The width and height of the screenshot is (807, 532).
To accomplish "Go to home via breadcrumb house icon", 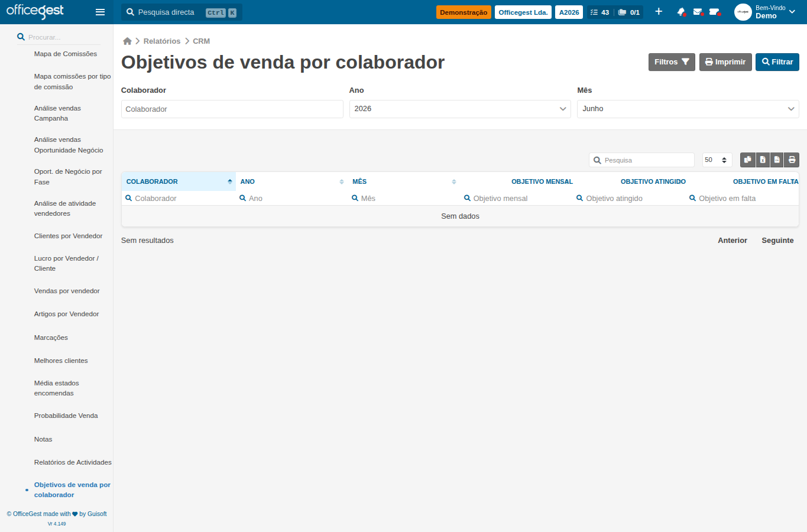I will point(127,41).
